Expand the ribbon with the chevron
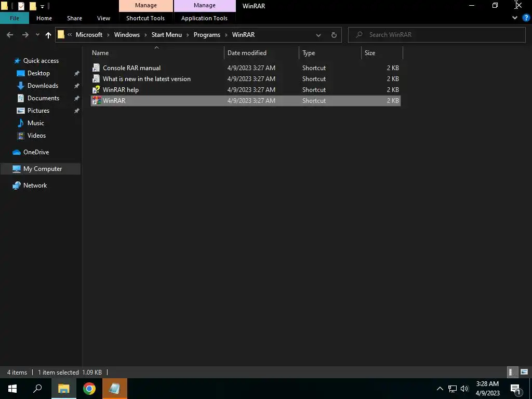This screenshot has width=532, height=399. pyautogui.click(x=515, y=18)
